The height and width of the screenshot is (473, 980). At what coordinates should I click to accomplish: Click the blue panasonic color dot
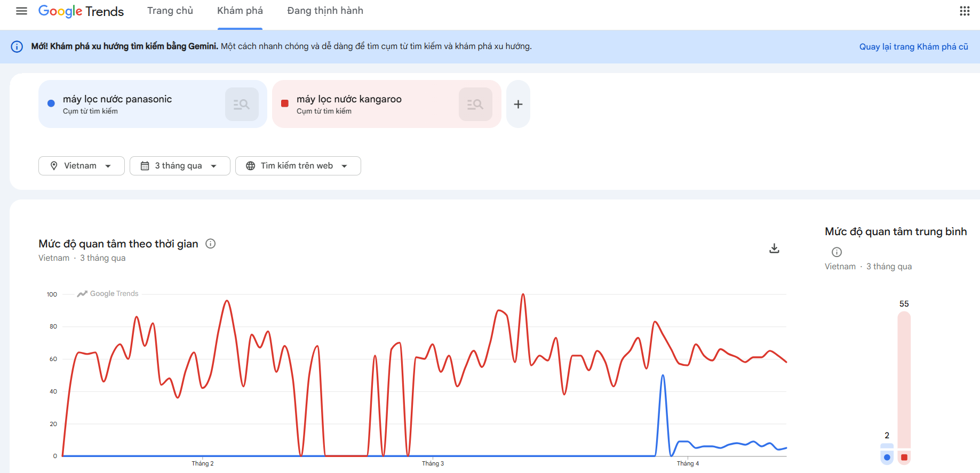(51, 103)
